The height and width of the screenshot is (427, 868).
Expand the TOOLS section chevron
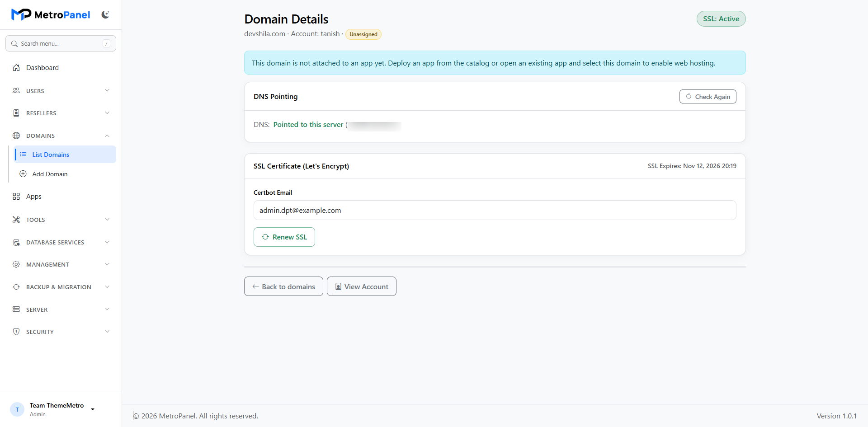[x=107, y=220]
